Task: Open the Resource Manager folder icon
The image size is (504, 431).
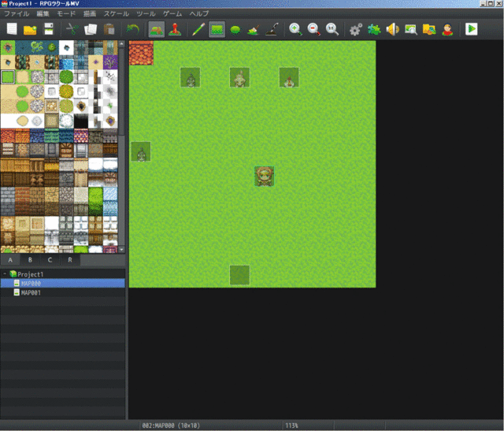Action: click(x=429, y=30)
